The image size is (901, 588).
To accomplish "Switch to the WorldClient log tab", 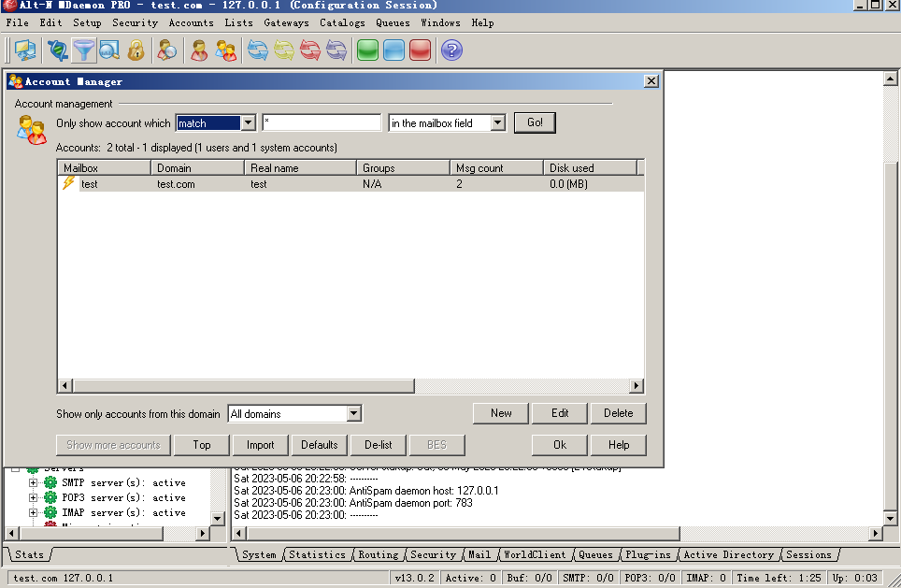I will click(535, 554).
